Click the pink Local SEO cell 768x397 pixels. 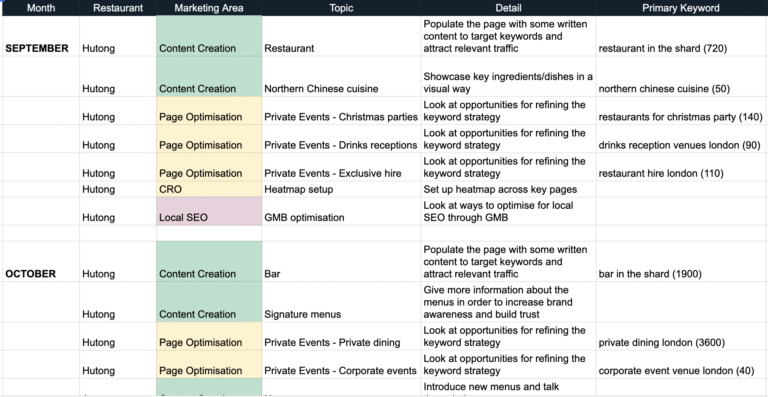coord(209,211)
